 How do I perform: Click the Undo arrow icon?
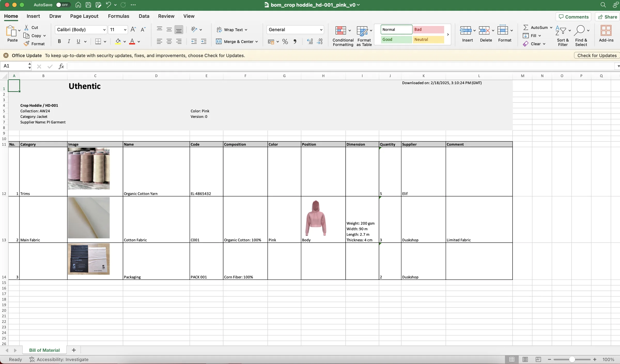[x=108, y=5]
